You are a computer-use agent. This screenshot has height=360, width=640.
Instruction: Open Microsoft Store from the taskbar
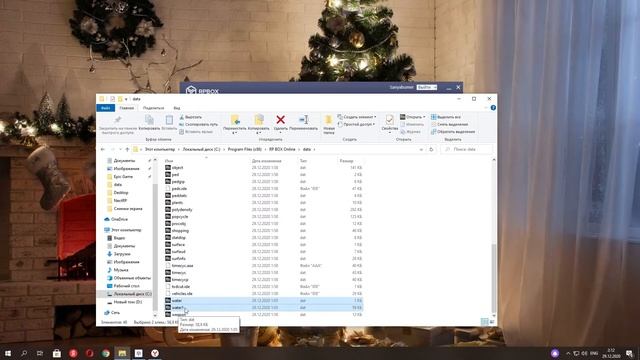tap(57, 353)
